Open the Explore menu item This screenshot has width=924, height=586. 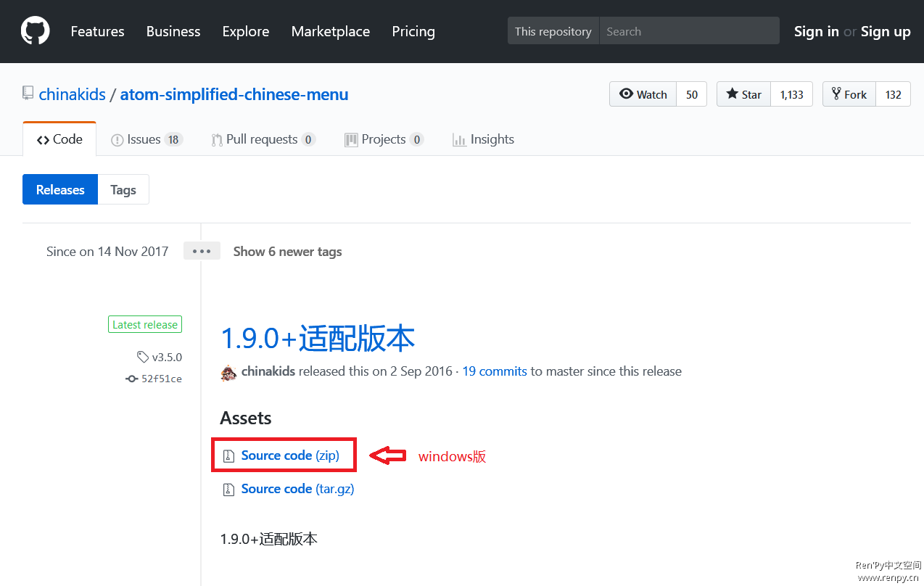click(246, 31)
